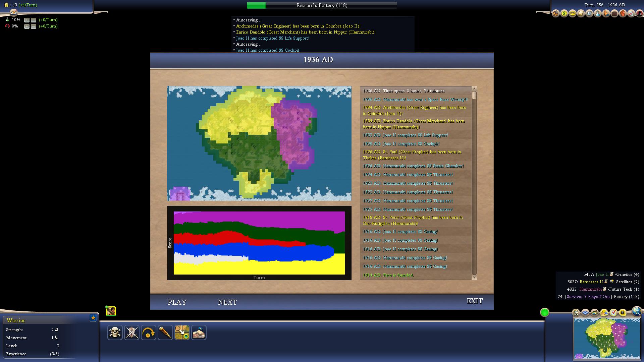Click 'Hammurabi has won a Space Race Victory' entry

click(x=416, y=100)
